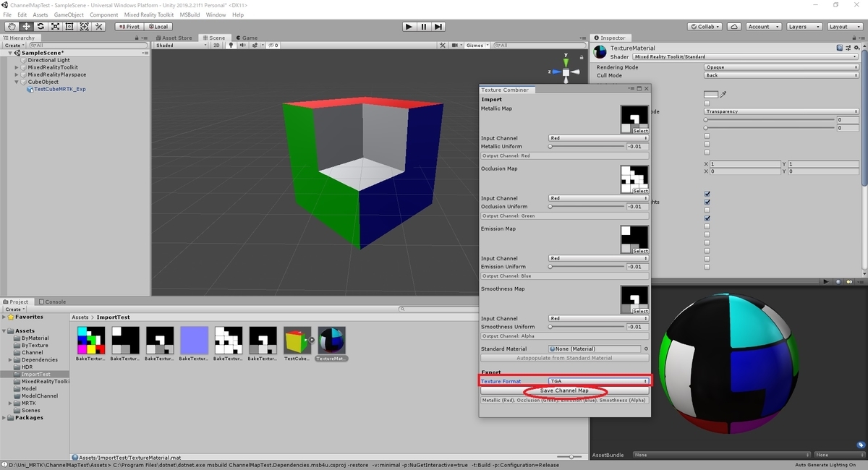
Task: Toggle 2D scene view mode
Action: 216,46
